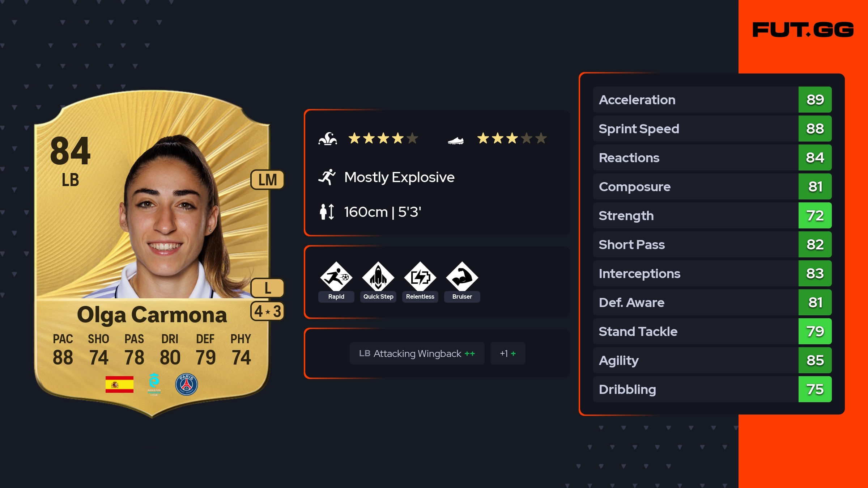Click the running man AcceleRATE icon
The height and width of the screenshot is (488, 868).
(x=327, y=177)
